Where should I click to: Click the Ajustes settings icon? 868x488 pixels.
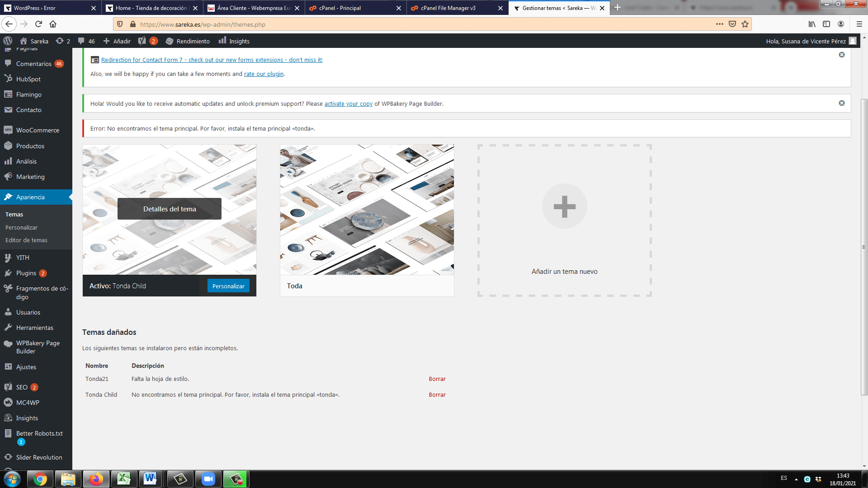8,367
